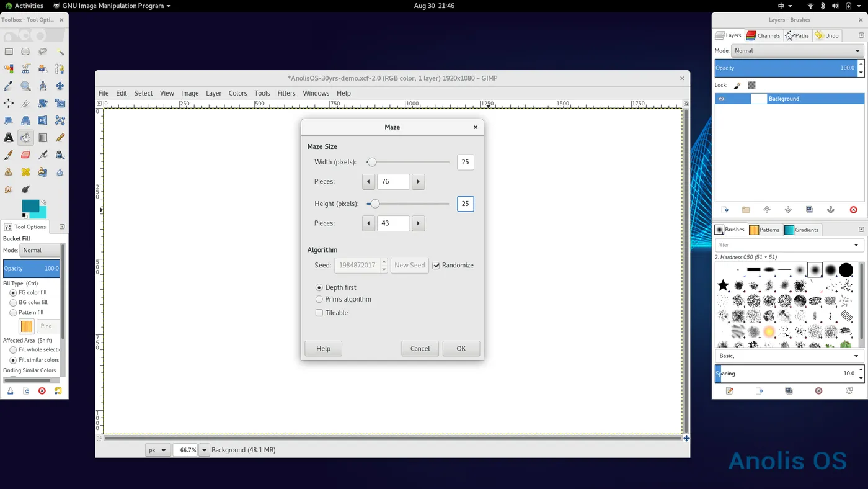Switch to the Paths tab

click(797, 35)
